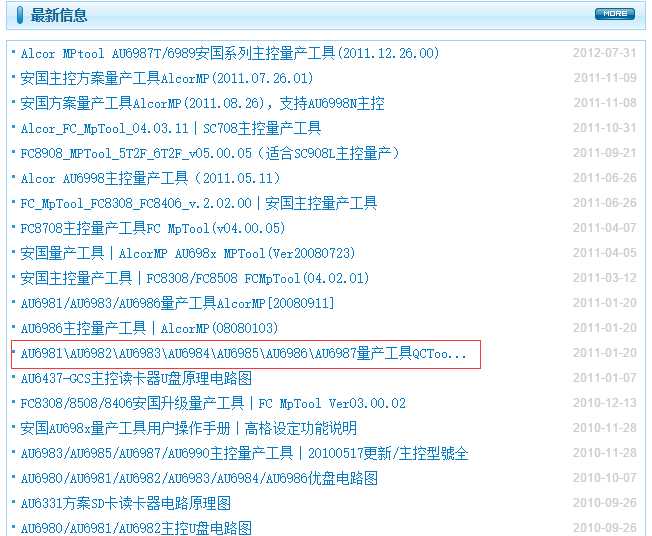Open AlcorMP AU698x MPTool(Ver20080723) link

click(x=188, y=253)
